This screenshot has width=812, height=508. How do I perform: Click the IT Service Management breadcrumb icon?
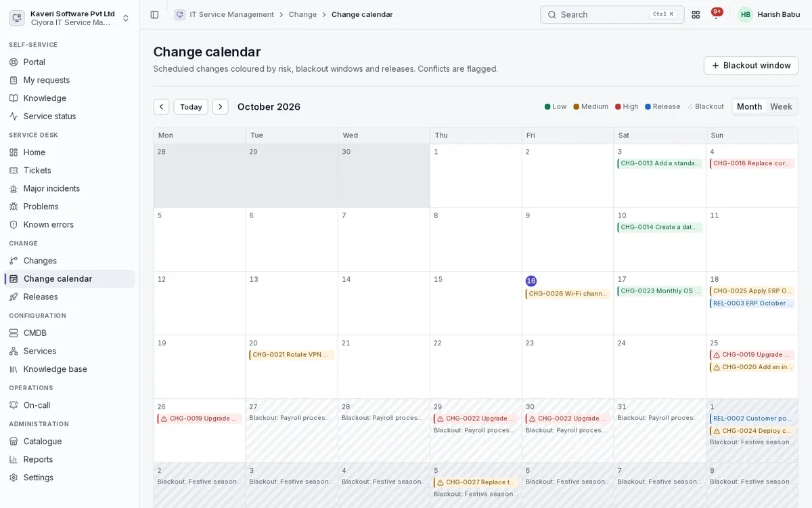click(x=180, y=14)
